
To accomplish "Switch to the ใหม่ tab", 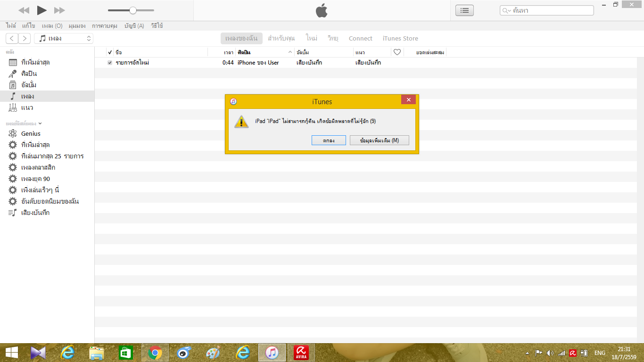I will coord(311,39).
